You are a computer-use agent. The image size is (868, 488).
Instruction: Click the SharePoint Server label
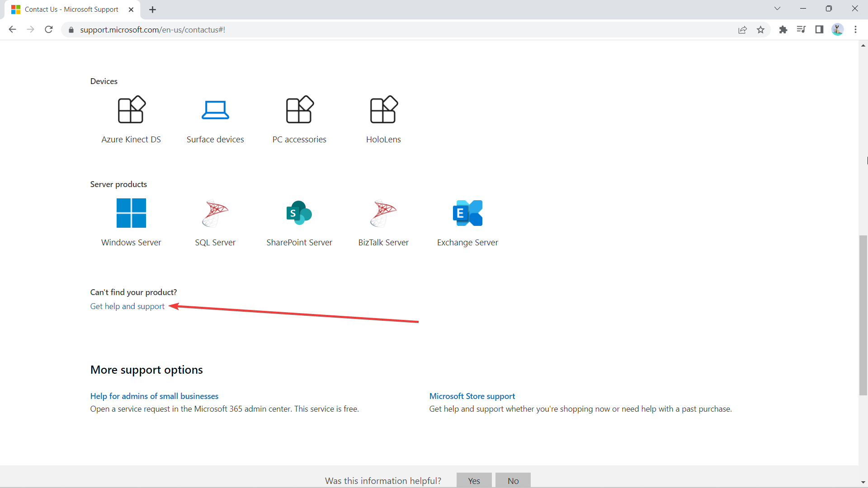coord(299,243)
